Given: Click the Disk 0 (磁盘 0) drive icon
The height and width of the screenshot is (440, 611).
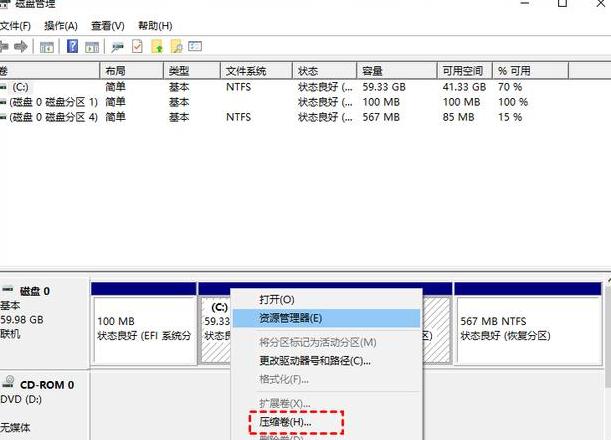Looking at the screenshot, I should point(7,289).
